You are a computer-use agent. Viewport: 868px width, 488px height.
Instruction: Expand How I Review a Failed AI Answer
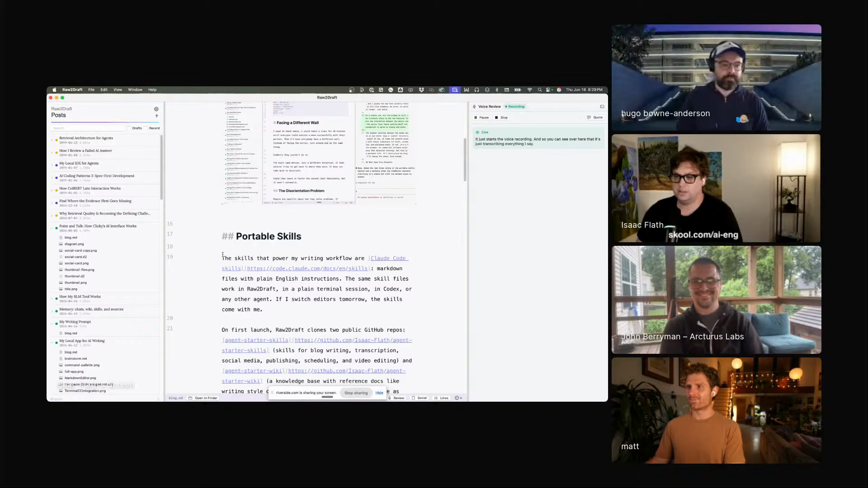click(x=52, y=153)
